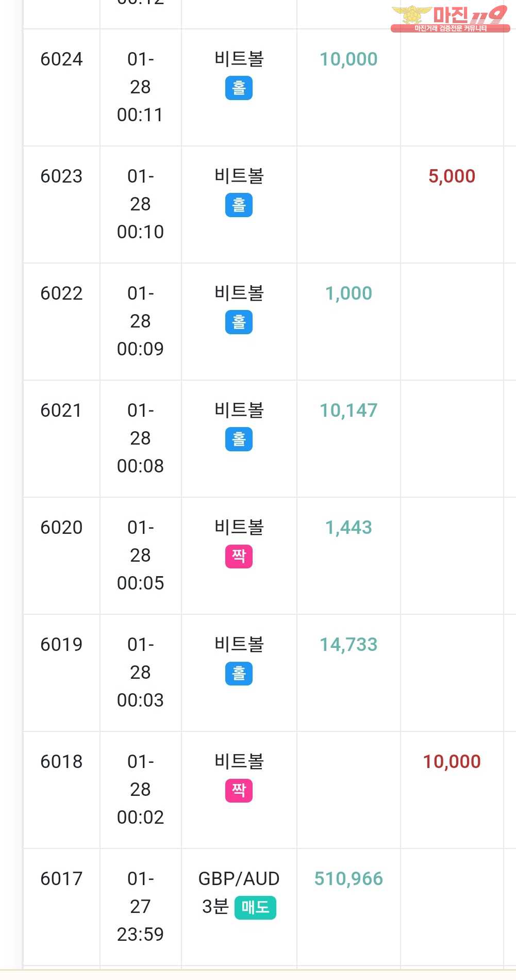This screenshot has width=516, height=980.
Task: Click the green 510,966 amount
Action: (348, 879)
